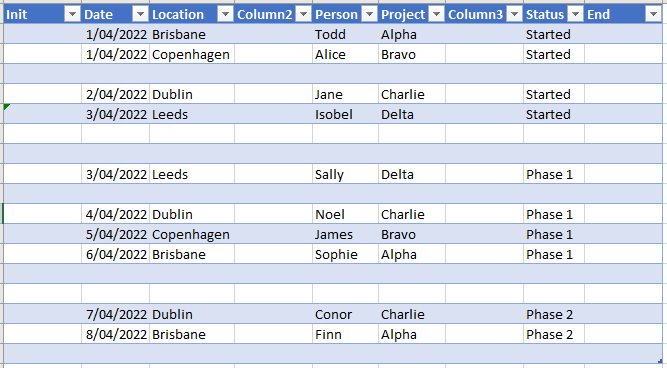Select the Charlie cell in Jane's row
The image size is (667, 368).
(412, 94)
